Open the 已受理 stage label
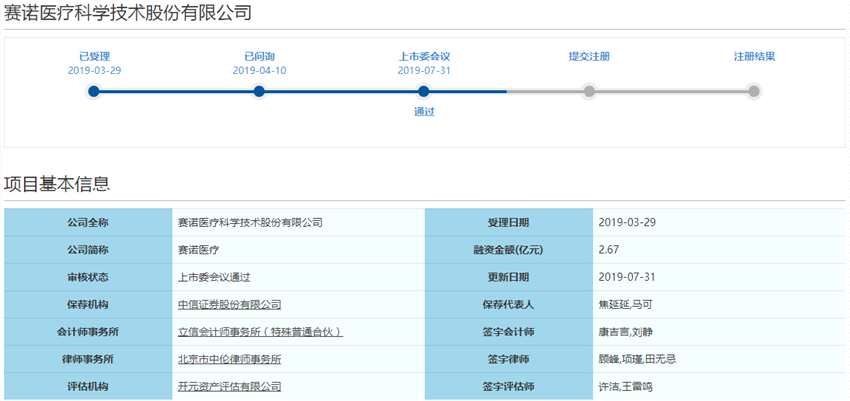The image size is (850, 401). (94, 56)
